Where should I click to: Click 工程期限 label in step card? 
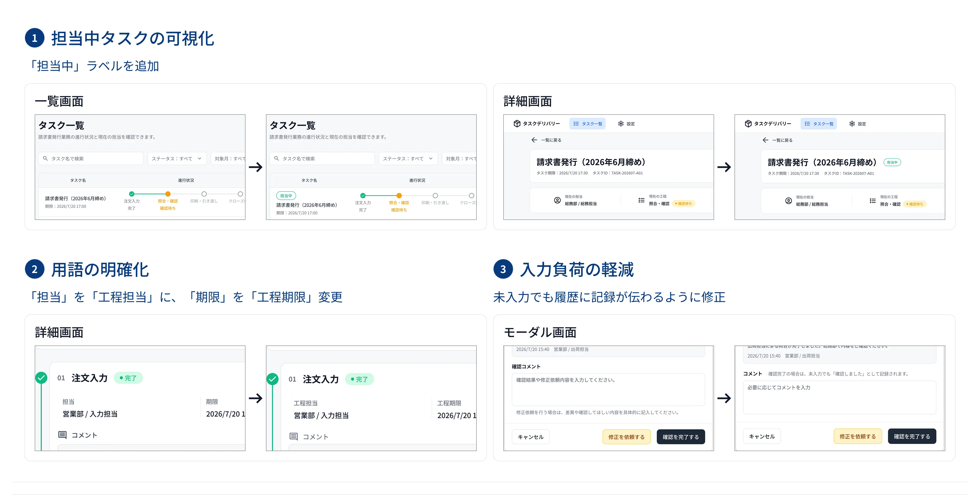coord(449,403)
